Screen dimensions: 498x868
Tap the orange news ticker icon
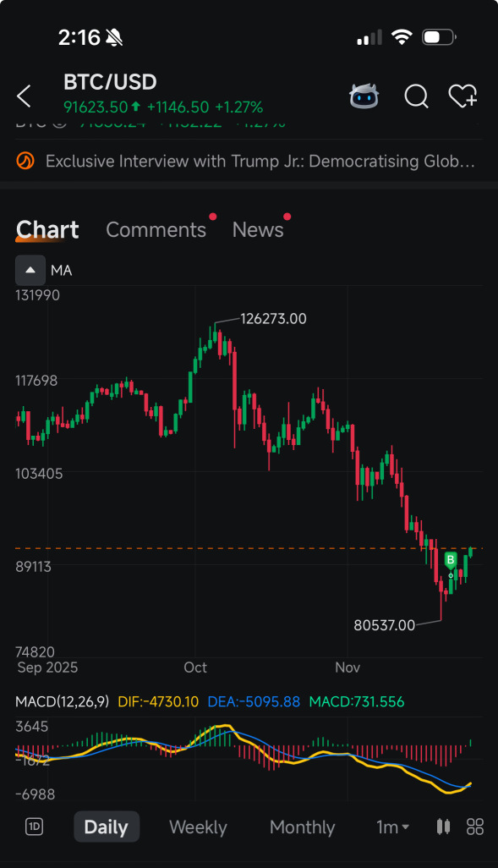[x=25, y=161]
